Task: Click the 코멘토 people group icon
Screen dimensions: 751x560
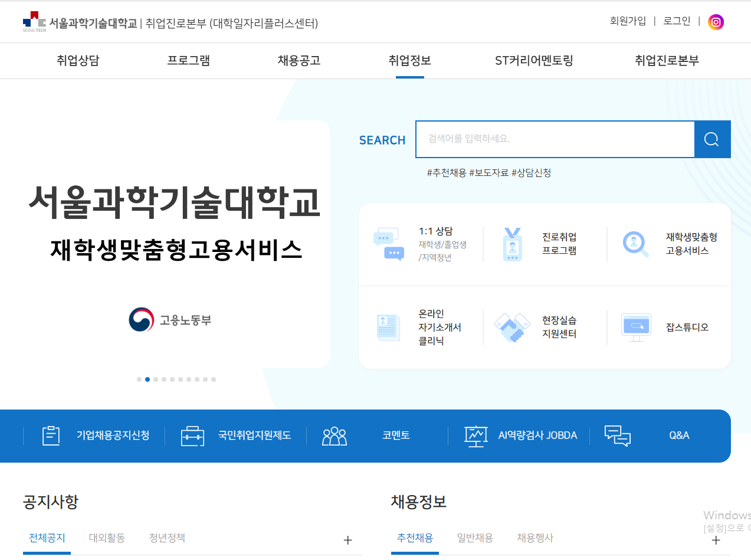Action: pyautogui.click(x=334, y=436)
